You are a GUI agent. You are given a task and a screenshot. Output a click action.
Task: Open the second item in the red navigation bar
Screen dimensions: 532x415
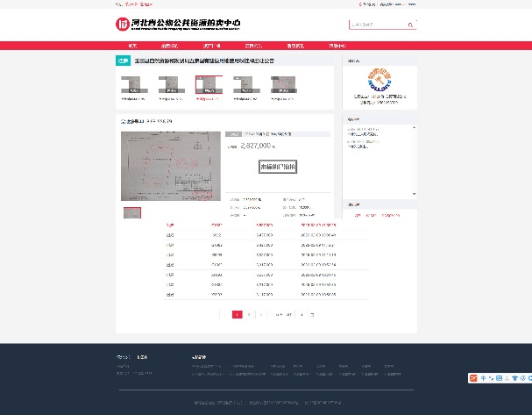[169, 46]
